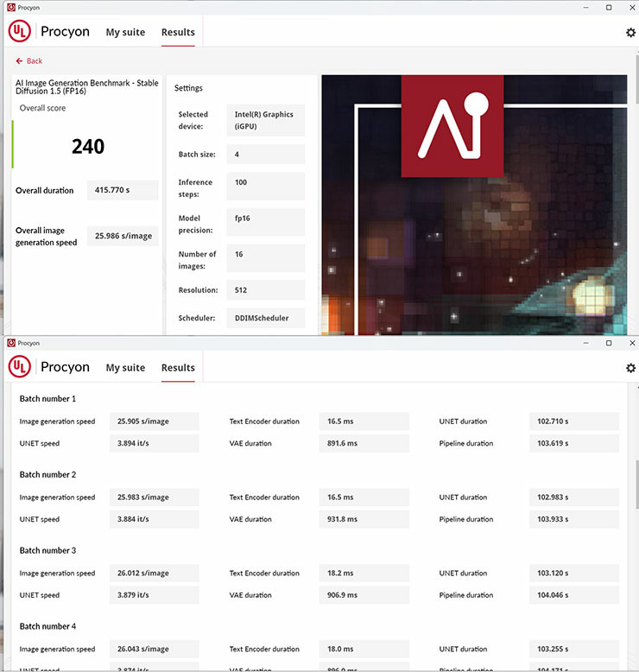Image resolution: width=639 pixels, height=672 pixels.
Task: Select Results tab in bottom window
Action: (x=178, y=368)
